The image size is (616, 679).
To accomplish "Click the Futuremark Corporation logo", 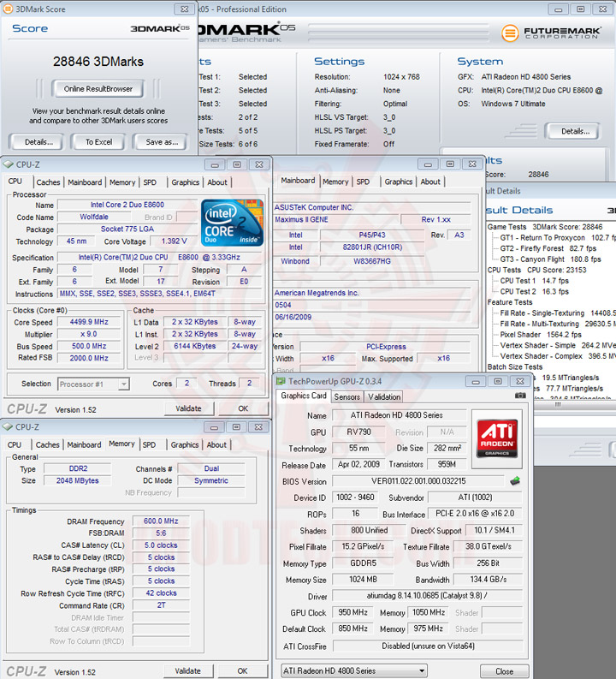I will pos(551,33).
